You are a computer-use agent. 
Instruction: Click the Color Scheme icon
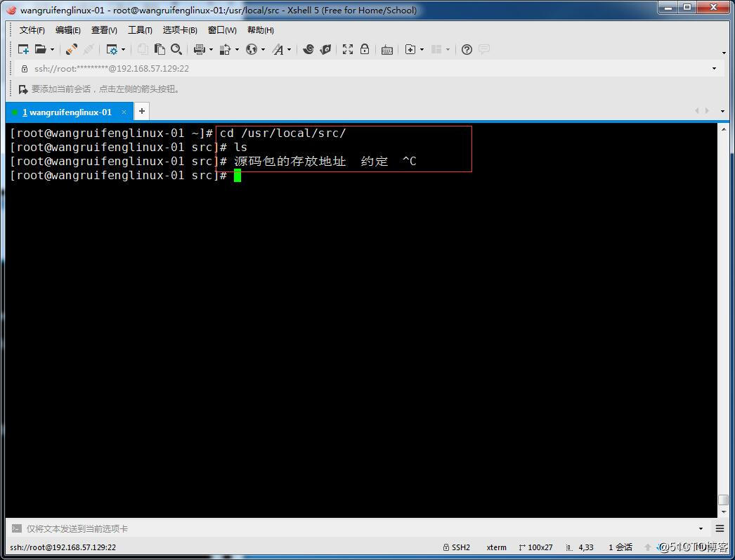[x=226, y=49]
